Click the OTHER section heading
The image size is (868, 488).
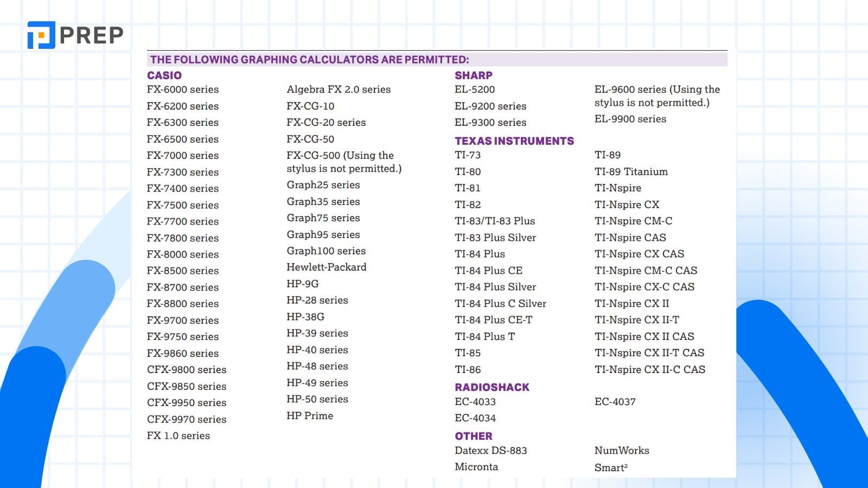tap(474, 436)
